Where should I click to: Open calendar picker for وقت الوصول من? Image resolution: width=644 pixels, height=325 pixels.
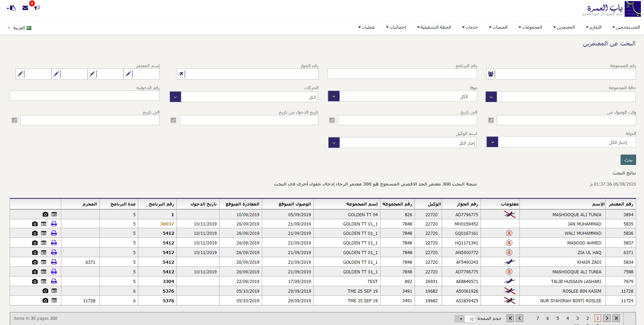(x=491, y=120)
